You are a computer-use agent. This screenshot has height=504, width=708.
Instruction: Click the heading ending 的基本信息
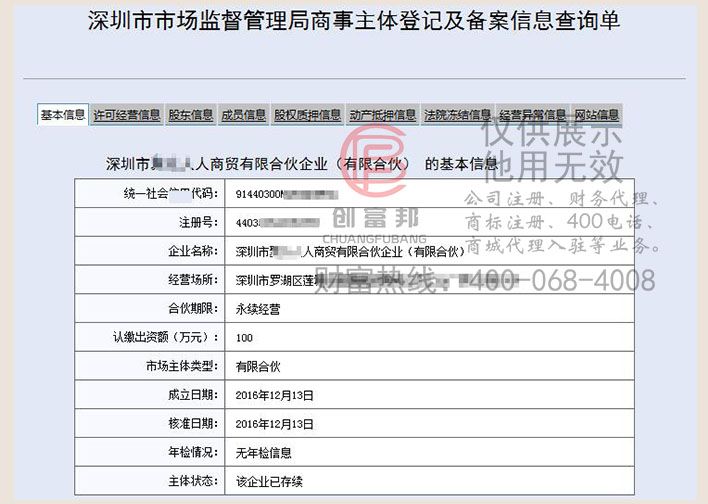tap(302, 164)
